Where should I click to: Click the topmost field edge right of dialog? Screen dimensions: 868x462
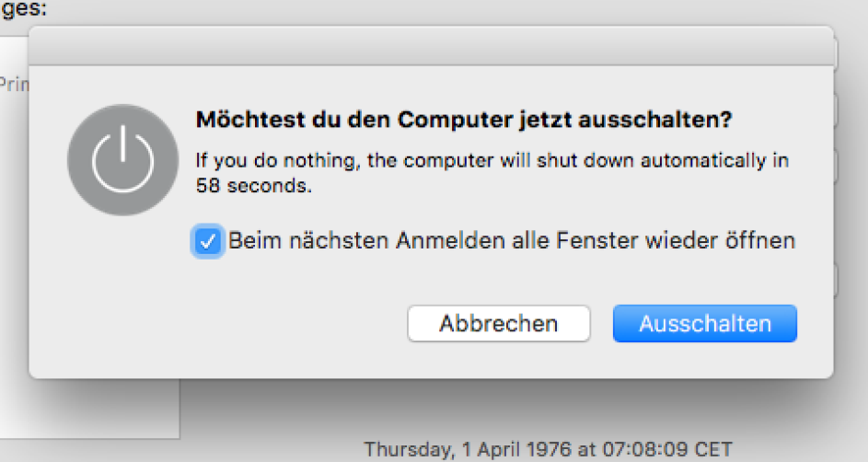[x=838, y=52]
